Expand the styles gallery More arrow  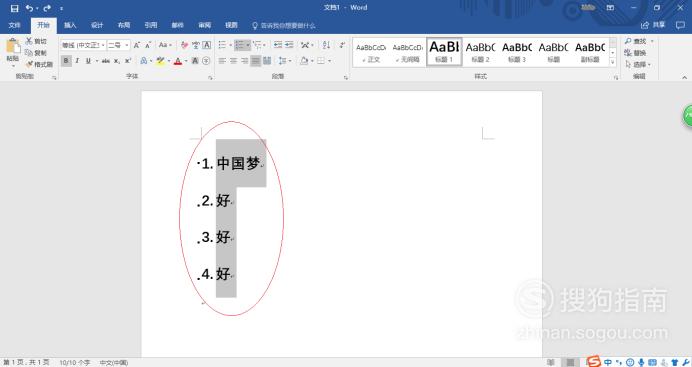click(613, 62)
